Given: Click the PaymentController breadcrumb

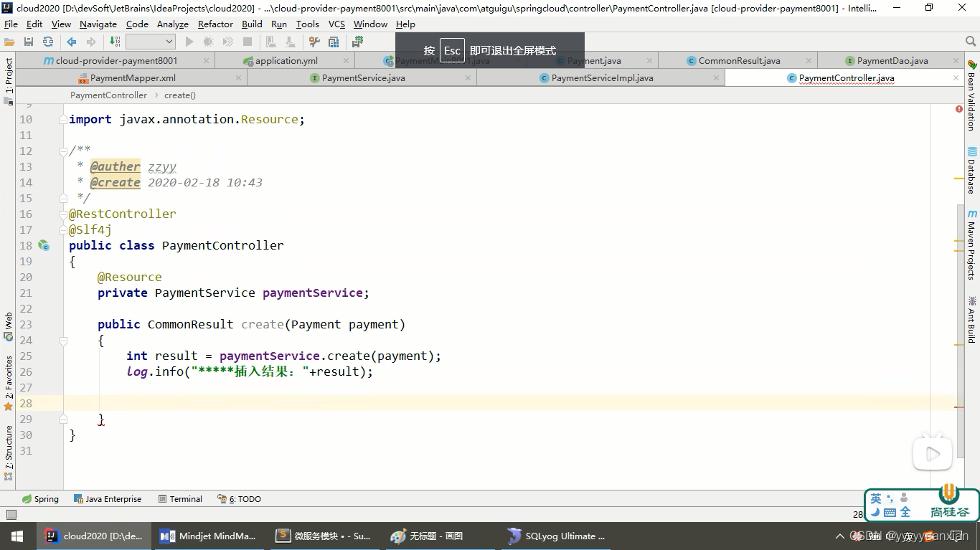Looking at the screenshot, I should click(108, 95).
